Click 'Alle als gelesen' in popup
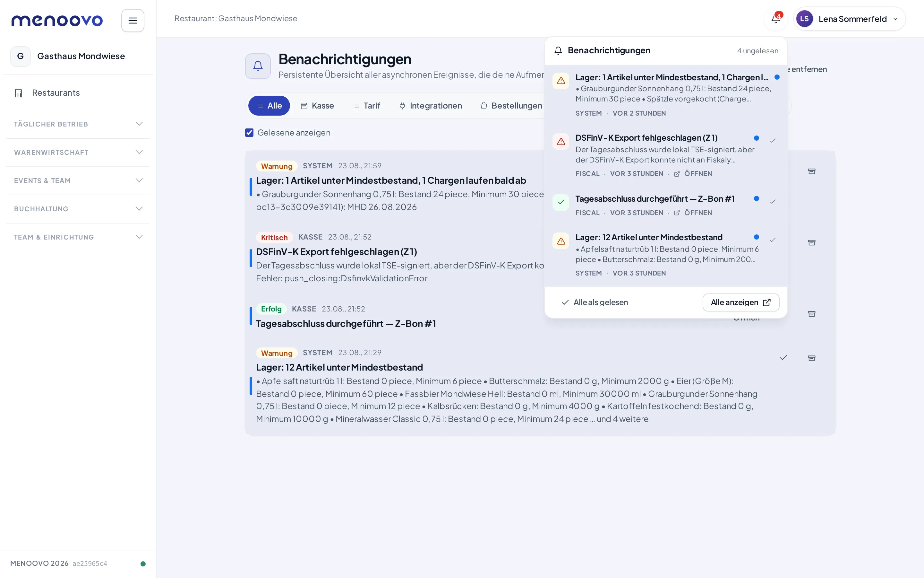The width and height of the screenshot is (924, 578). pos(595,302)
